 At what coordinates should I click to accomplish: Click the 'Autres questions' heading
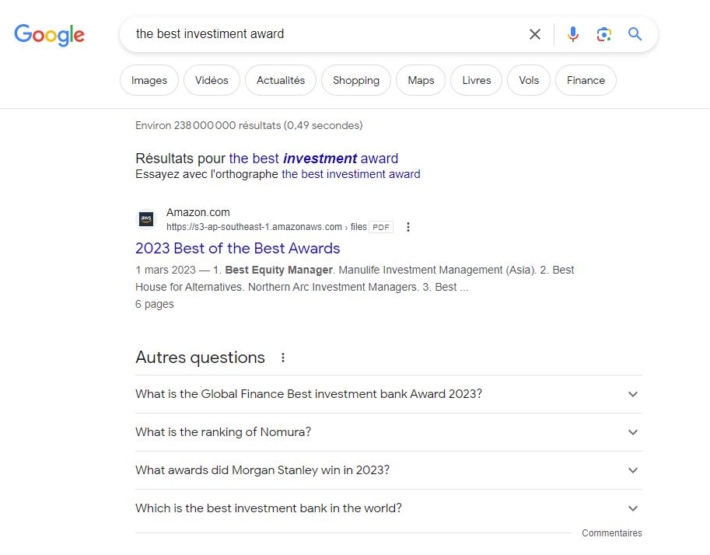[x=200, y=358]
